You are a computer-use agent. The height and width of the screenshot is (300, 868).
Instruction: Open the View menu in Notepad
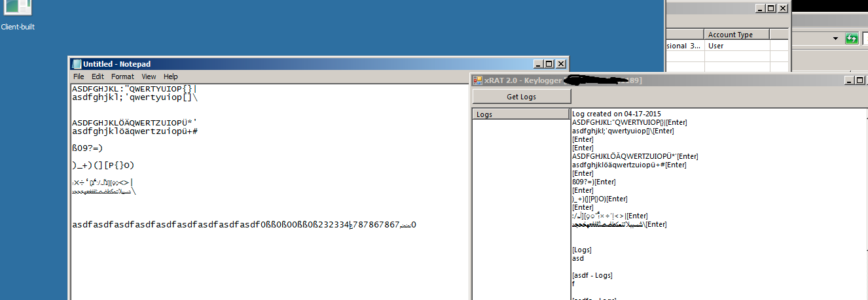point(149,76)
